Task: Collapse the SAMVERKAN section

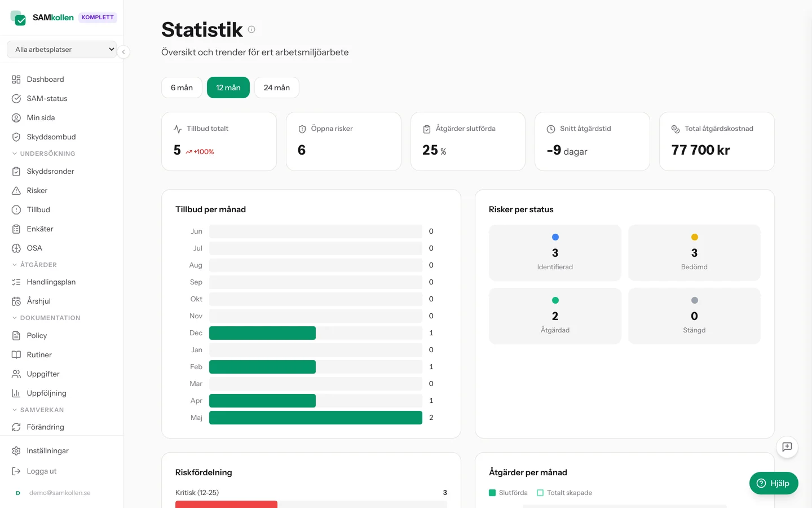Action: coord(38,410)
